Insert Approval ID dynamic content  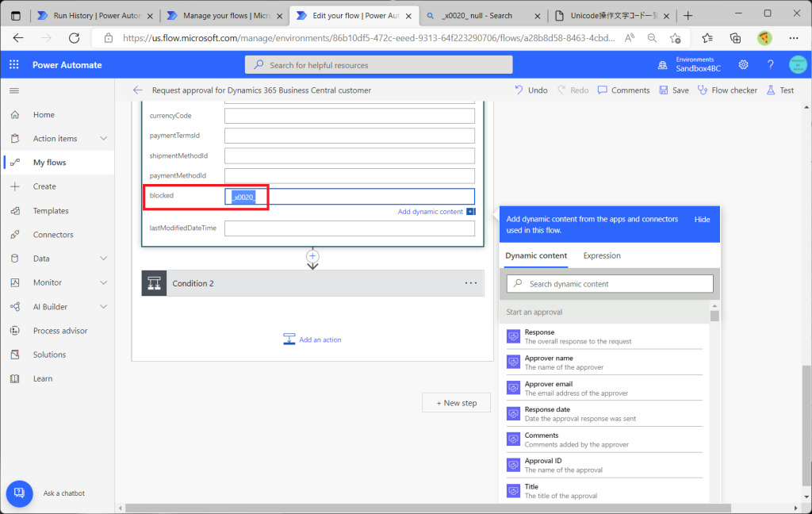(603, 466)
